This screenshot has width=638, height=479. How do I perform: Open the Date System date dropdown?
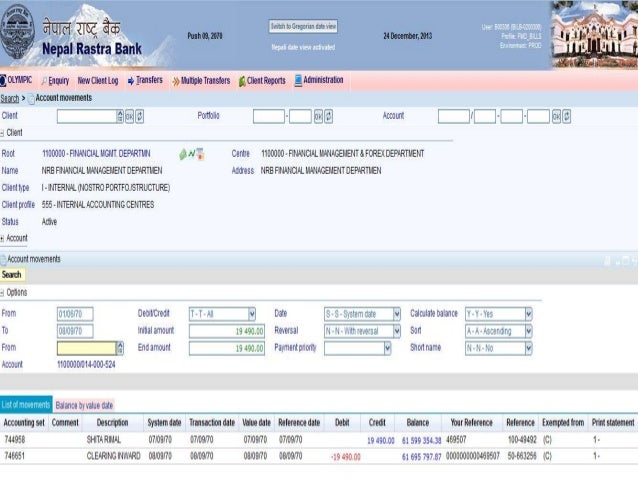(397, 314)
